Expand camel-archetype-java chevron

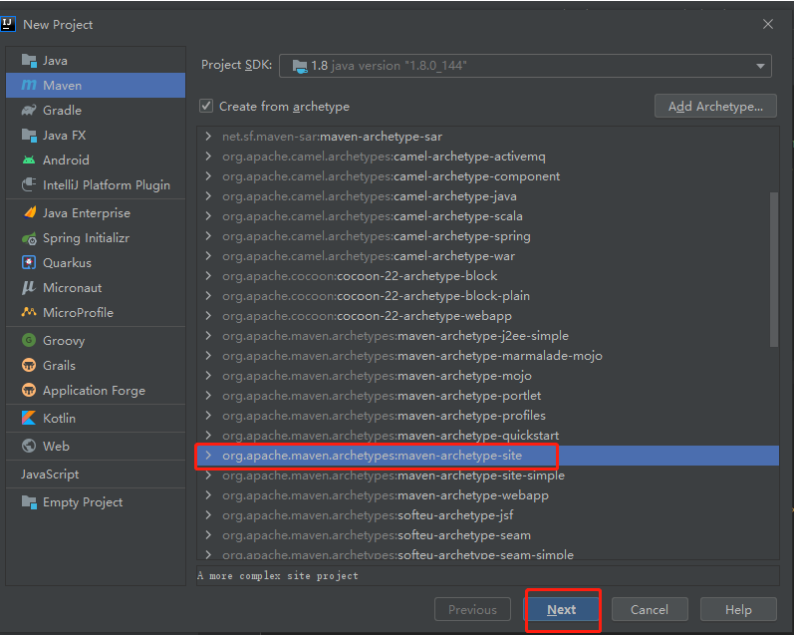(208, 196)
